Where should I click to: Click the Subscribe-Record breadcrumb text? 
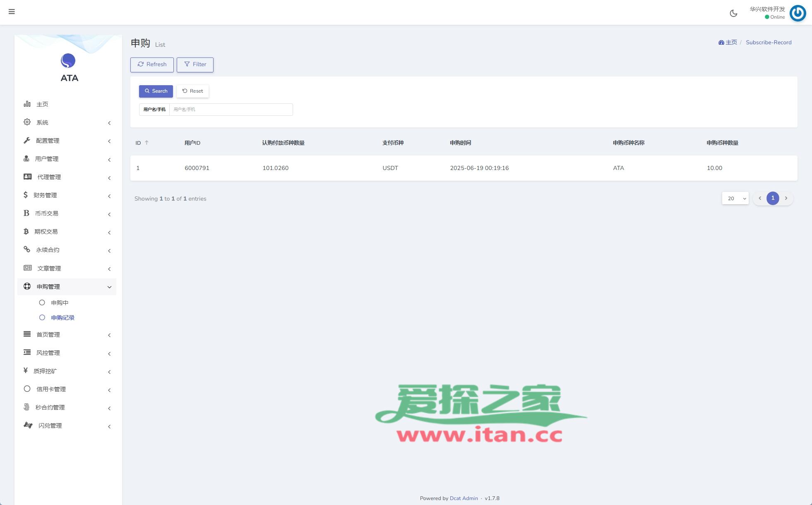pyautogui.click(x=769, y=42)
